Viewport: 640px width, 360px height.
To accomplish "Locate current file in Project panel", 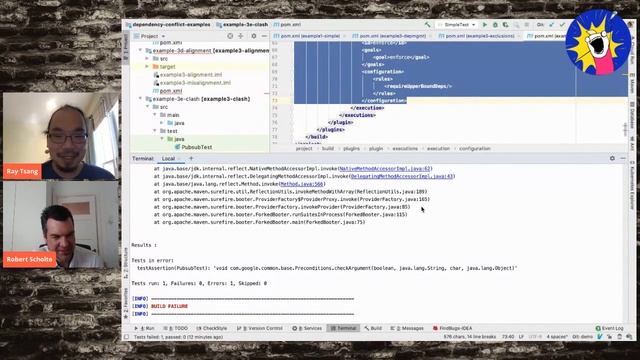I will click(230, 36).
